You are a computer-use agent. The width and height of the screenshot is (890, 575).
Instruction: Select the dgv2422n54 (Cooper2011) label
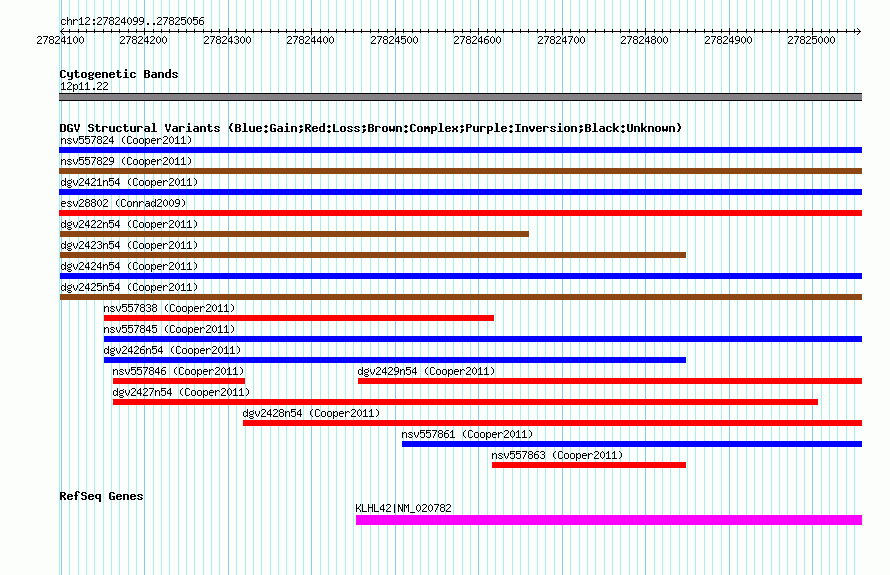[129, 224]
